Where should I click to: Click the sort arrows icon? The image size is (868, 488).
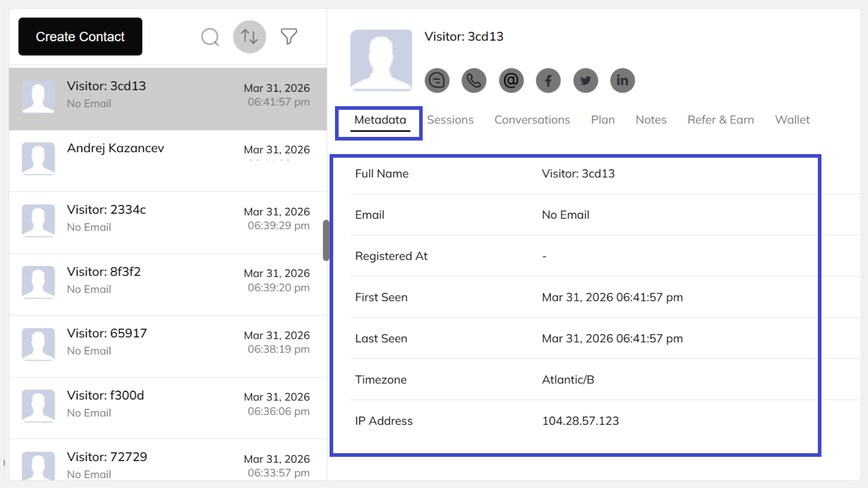pos(249,37)
